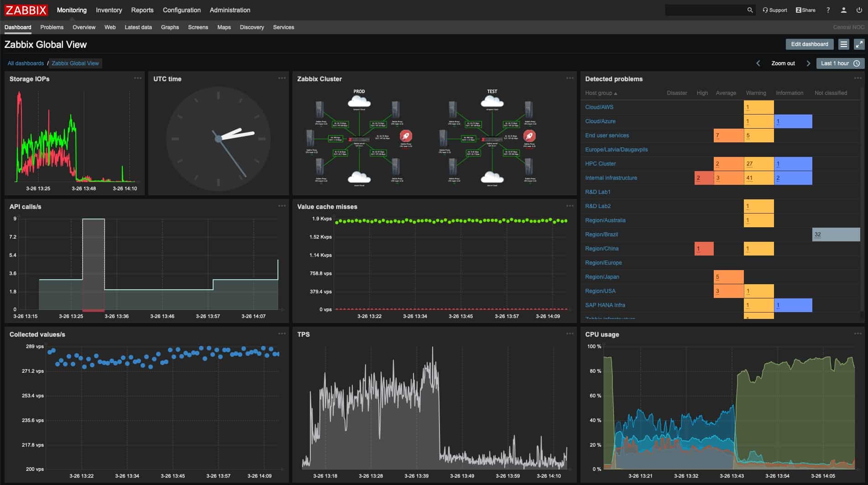Image resolution: width=868 pixels, height=485 pixels.
Task: Open the Region/Brazil host group link
Action: pyautogui.click(x=601, y=235)
